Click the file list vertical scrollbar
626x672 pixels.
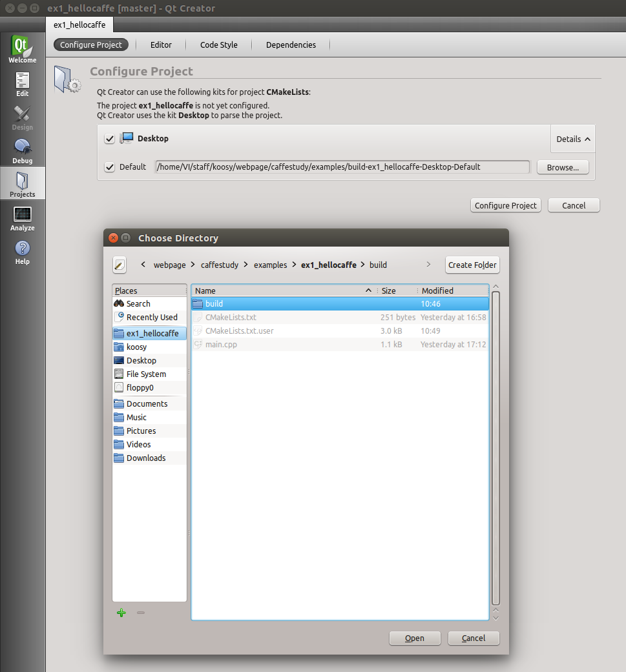496,448
